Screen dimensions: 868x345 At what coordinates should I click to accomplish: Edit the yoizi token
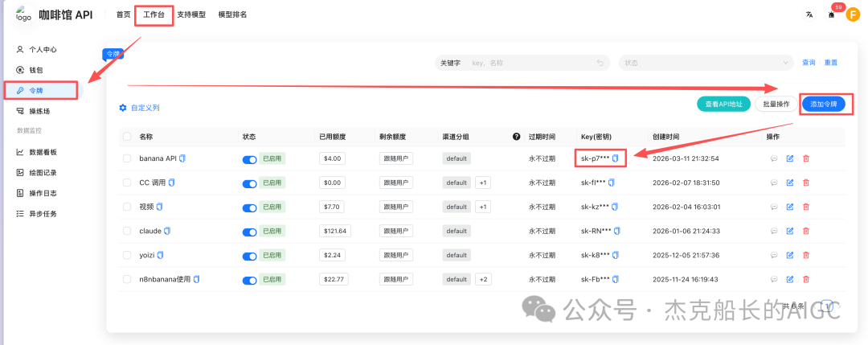pyautogui.click(x=790, y=255)
